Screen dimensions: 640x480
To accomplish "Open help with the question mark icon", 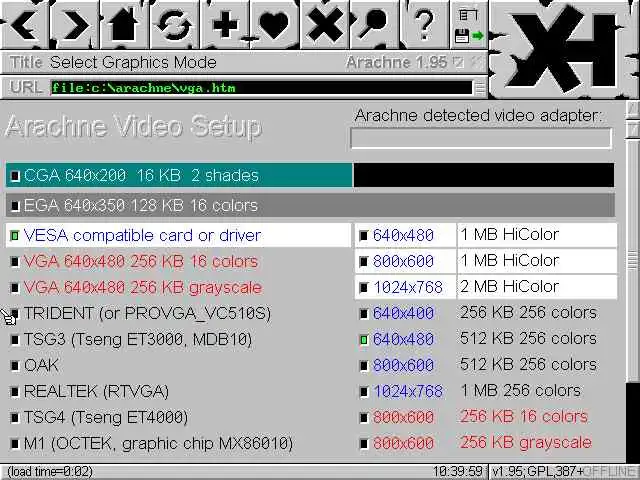I will click(424, 25).
